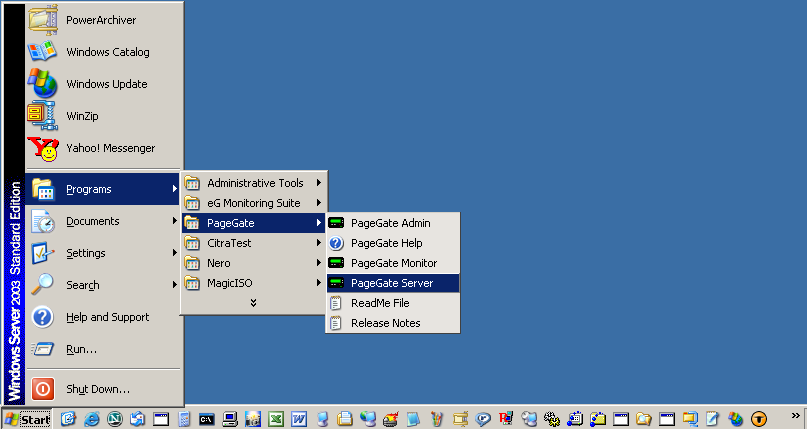807x429 pixels.
Task: Open PageGate Admin
Action: tap(393, 223)
